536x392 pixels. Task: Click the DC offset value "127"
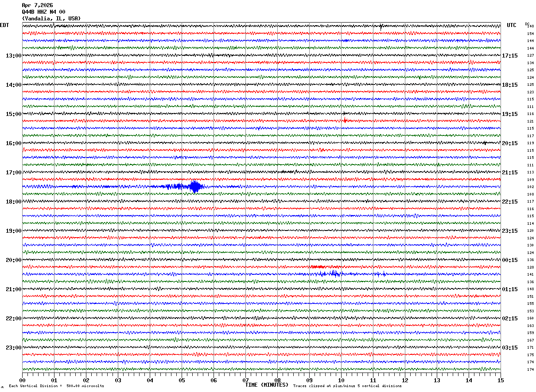pyautogui.click(x=530, y=56)
